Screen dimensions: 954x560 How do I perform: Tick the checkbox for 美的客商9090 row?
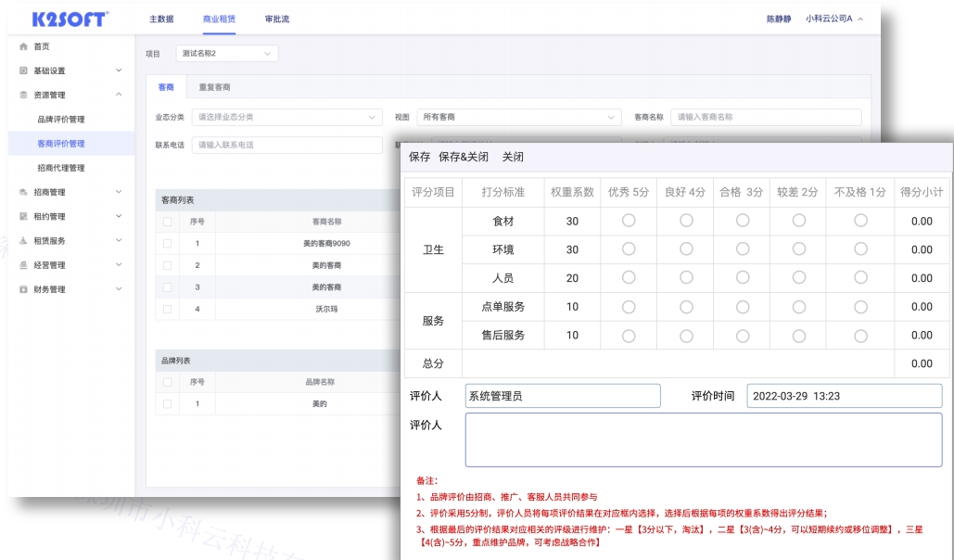[x=167, y=244]
